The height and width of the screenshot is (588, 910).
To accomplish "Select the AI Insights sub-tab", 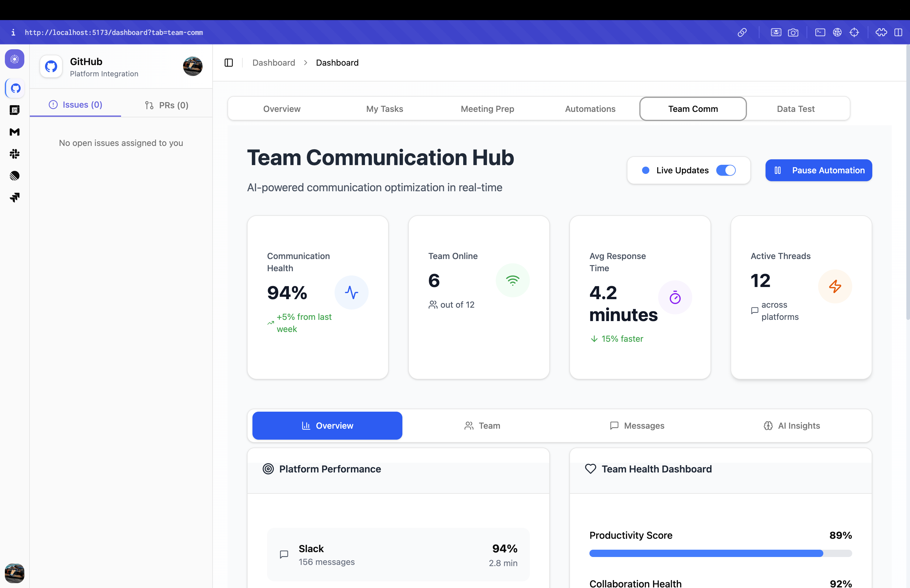I will click(x=792, y=426).
